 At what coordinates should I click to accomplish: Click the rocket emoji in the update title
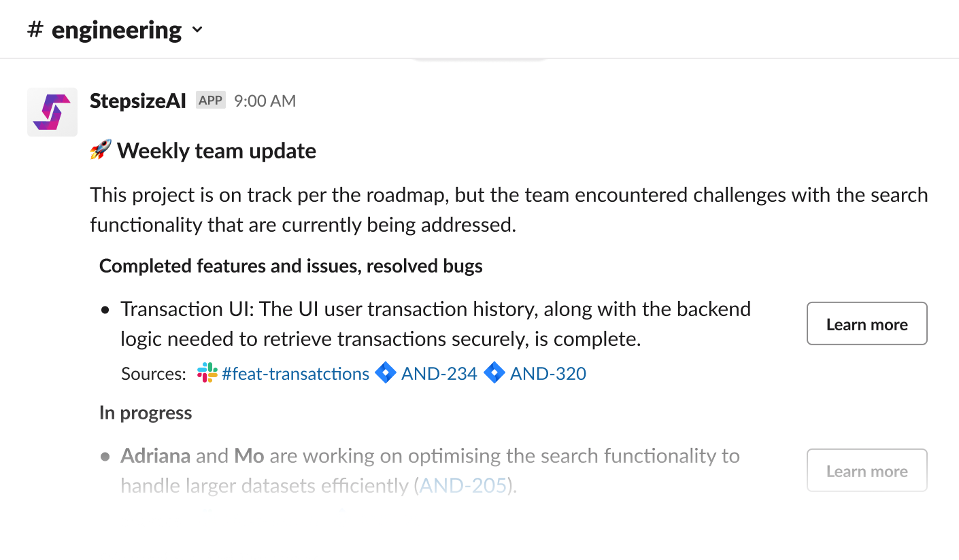click(101, 150)
